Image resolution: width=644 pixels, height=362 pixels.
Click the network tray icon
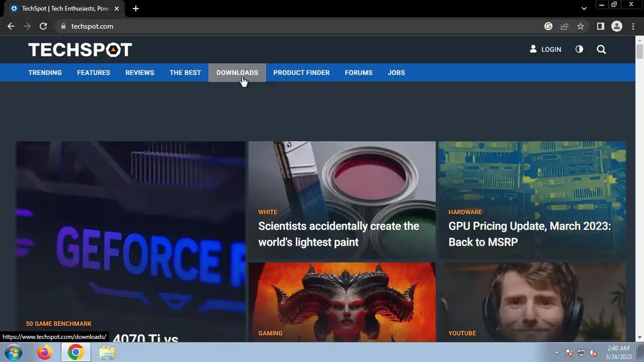[x=581, y=352]
